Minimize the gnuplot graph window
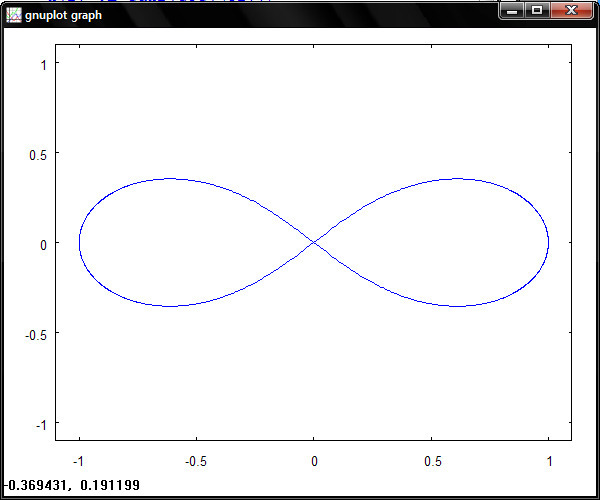The width and height of the screenshot is (600, 500). click(x=512, y=10)
